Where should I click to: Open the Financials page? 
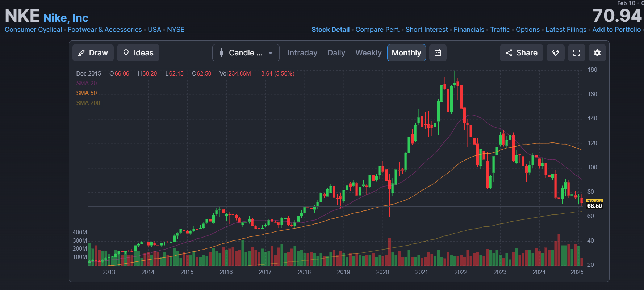(469, 30)
